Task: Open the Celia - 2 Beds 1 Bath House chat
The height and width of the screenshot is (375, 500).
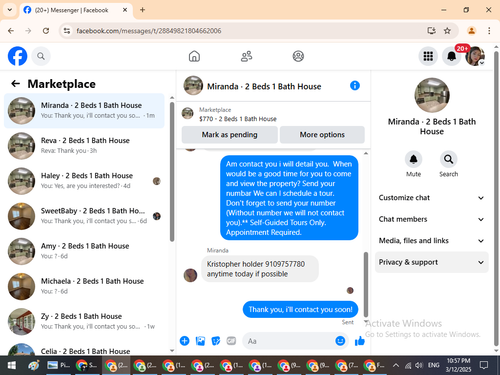Action: coord(84,348)
